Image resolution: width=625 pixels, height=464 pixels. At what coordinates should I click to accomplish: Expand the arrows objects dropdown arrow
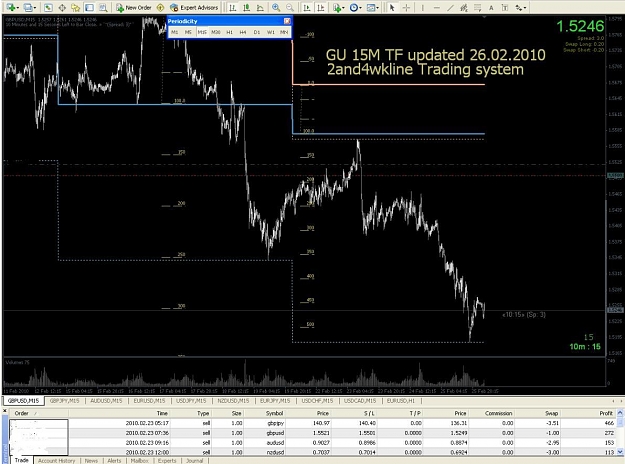tap(525, 8)
